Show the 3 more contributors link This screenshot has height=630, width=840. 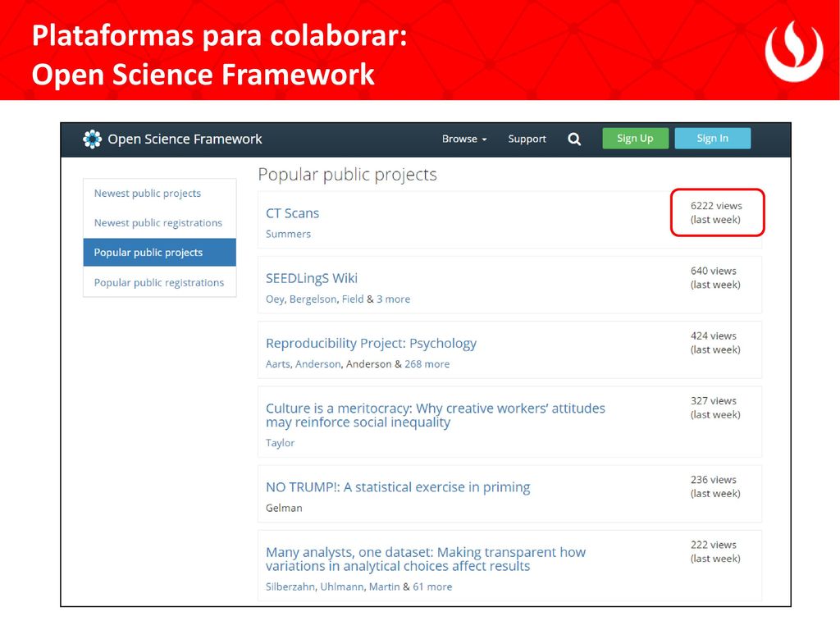[393, 299]
